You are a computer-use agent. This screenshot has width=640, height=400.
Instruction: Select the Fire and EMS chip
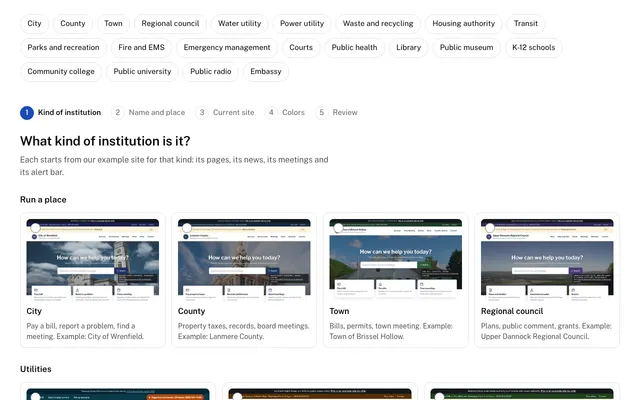(142, 48)
